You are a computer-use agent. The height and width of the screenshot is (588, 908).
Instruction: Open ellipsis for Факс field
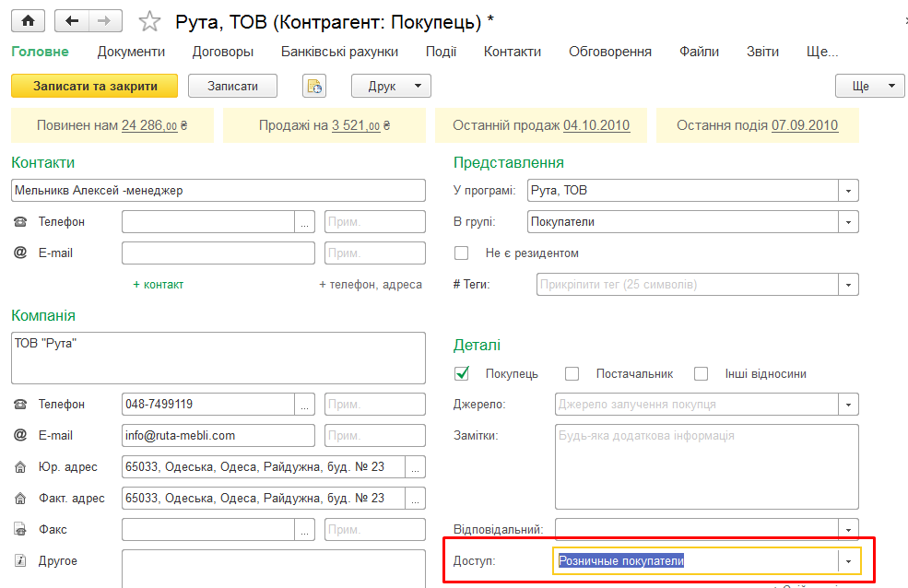pyautogui.click(x=304, y=530)
